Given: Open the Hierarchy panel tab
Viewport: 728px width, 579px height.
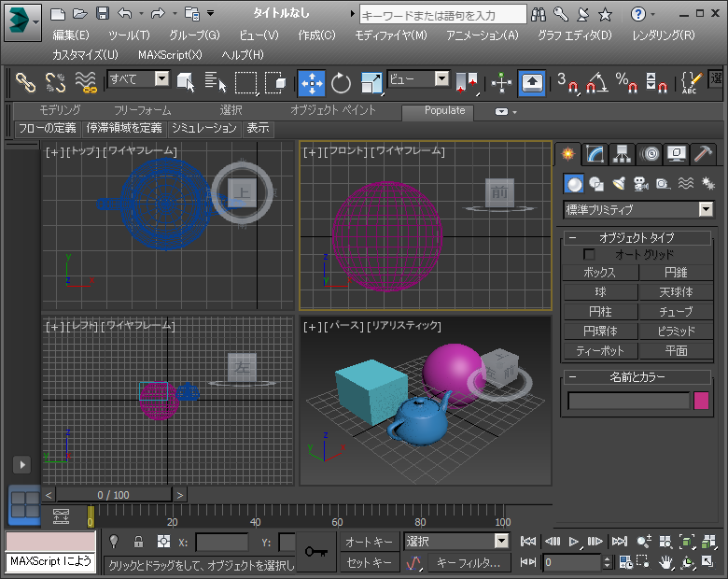Looking at the screenshot, I should click(x=622, y=154).
